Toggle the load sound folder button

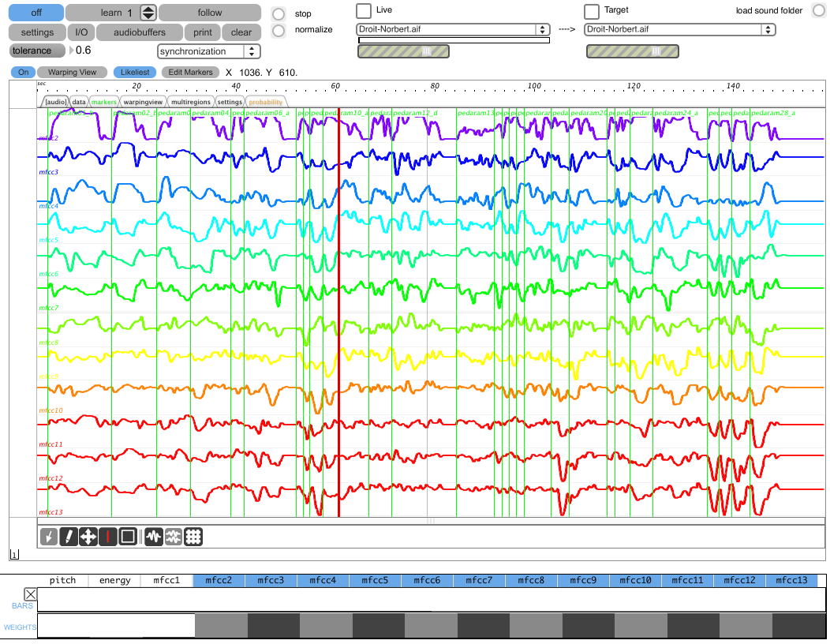click(x=819, y=10)
